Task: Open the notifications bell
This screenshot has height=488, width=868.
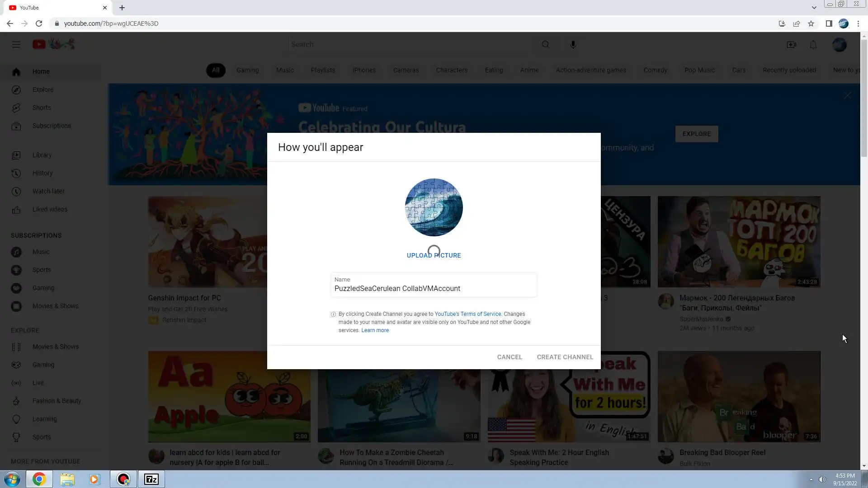Action: tap(813, 45)
